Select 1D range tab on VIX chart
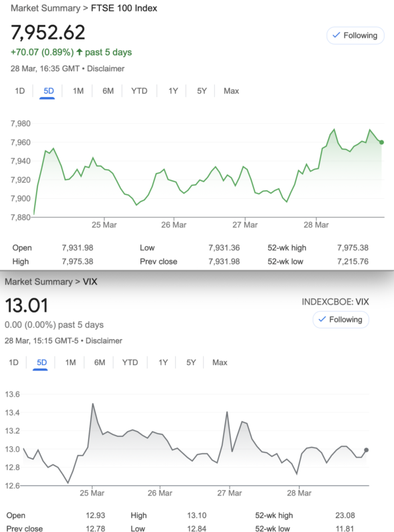The height and width of the screenshot is (532, 394). (13, 362)
